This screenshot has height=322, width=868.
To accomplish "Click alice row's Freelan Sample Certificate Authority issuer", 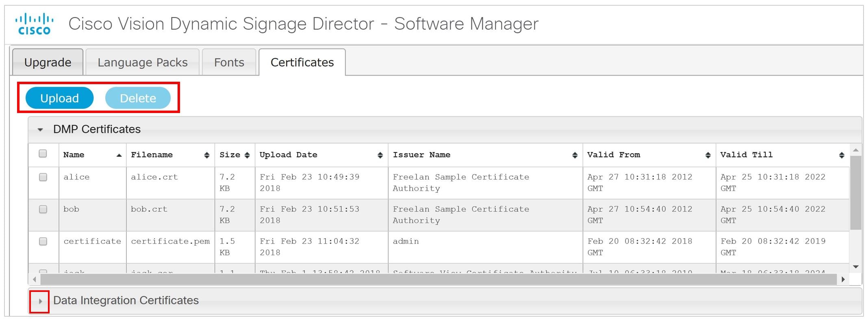I will click(x=461, y=183).
